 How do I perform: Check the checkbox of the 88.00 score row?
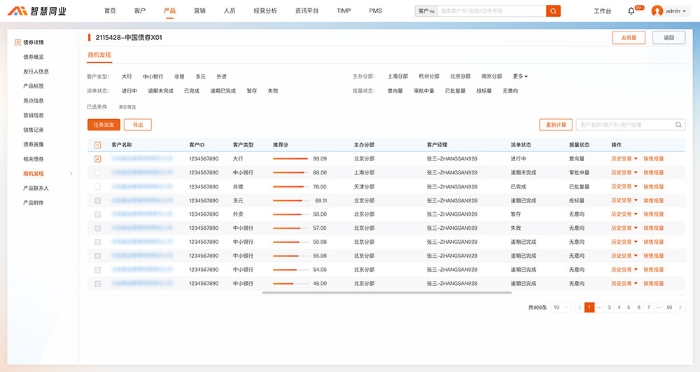click(x=98, y=172)
